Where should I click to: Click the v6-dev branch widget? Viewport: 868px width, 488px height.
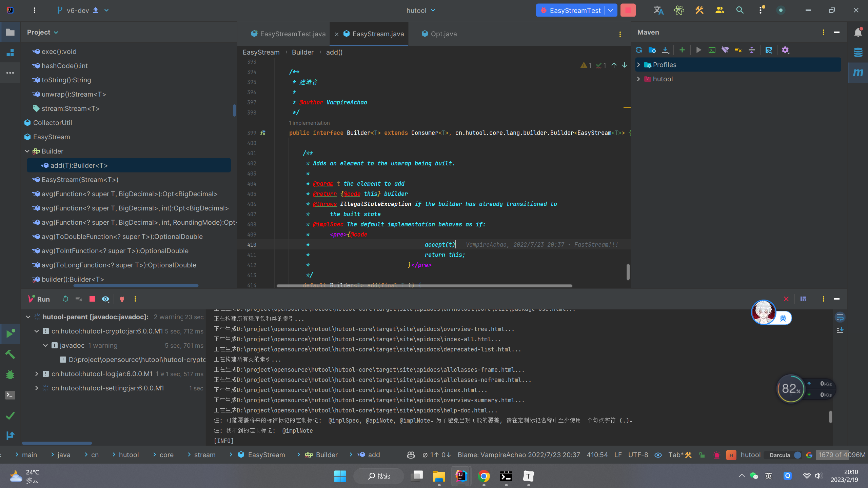[78, 10]
